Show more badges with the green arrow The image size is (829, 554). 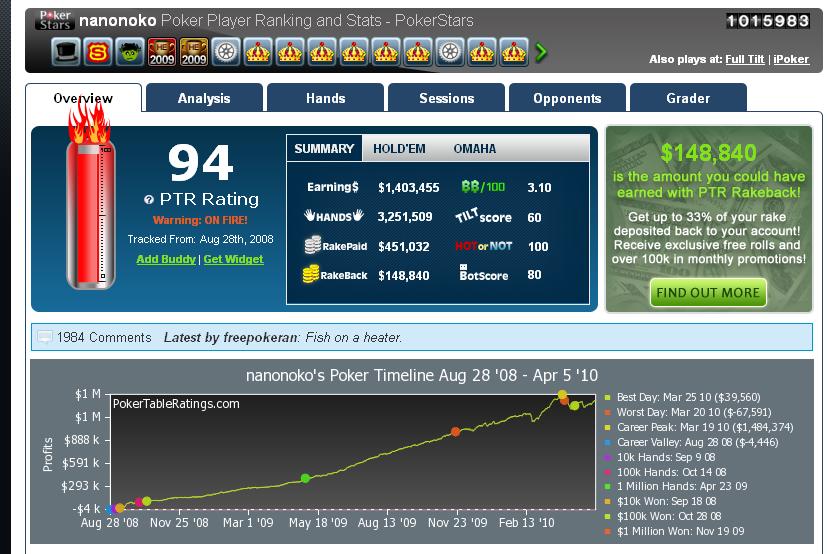[541, 52]
